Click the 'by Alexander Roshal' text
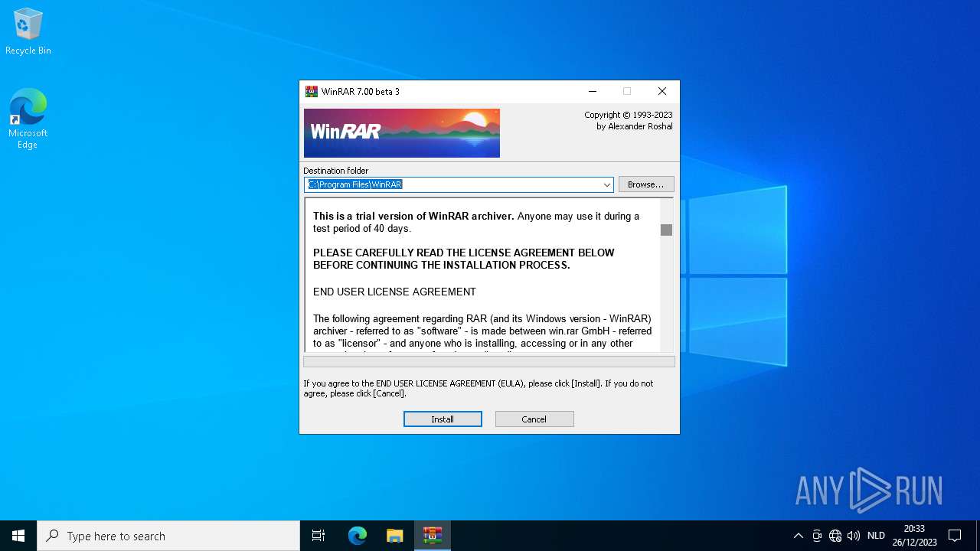Screen dimensions: 980x551 635,126
